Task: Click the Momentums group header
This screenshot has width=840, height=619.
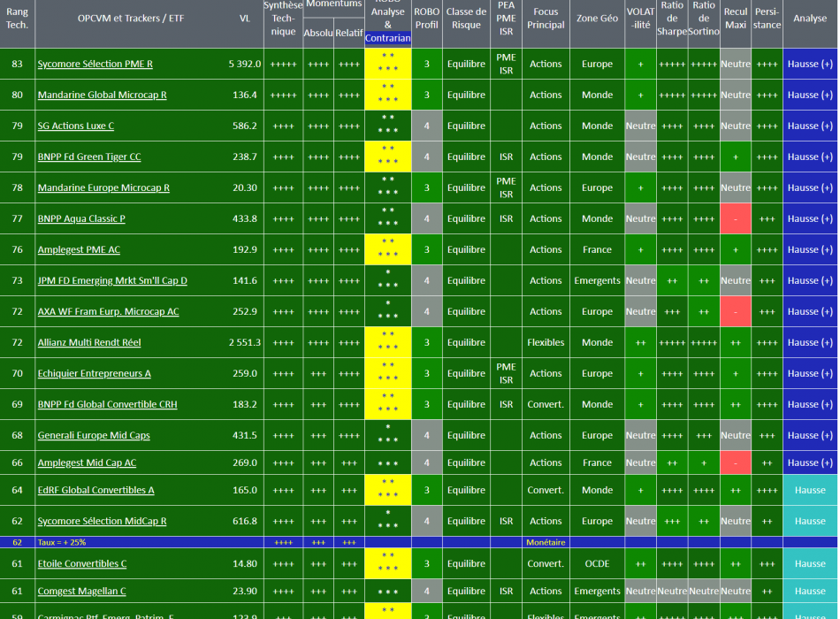Action: coord(333,4)
